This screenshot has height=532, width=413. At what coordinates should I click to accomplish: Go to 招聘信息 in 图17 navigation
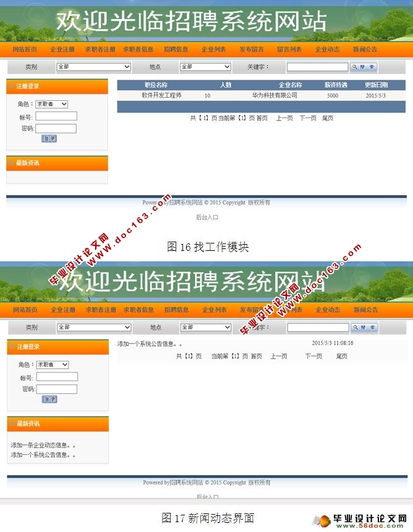click(x=176, y=310)
